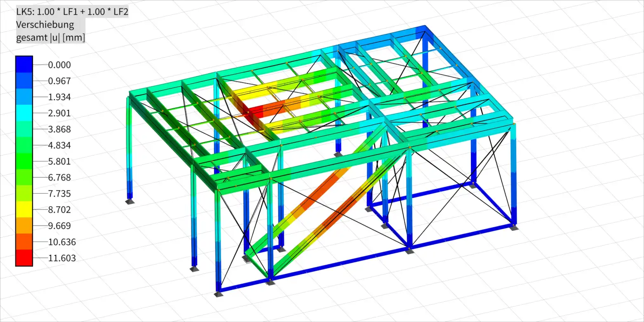The height and width of the screenshot is (322, 644).
Task: Click the support plate at far right column
Action: coord(513,227)
